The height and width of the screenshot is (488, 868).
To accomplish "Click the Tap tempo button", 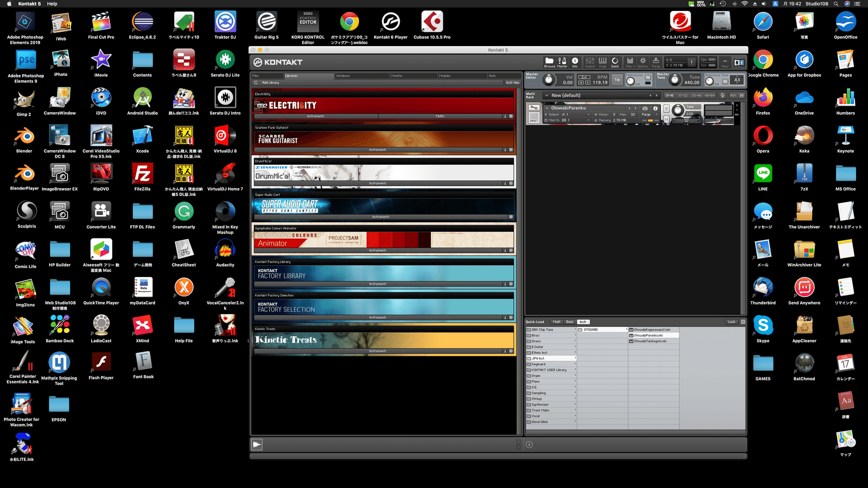I will click(x=617, y=80).
